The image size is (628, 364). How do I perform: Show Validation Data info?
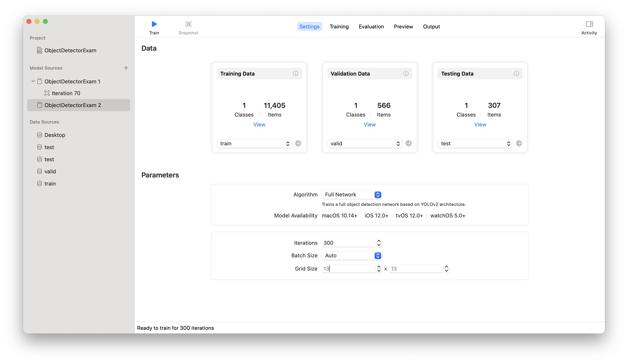coord(406,73)
